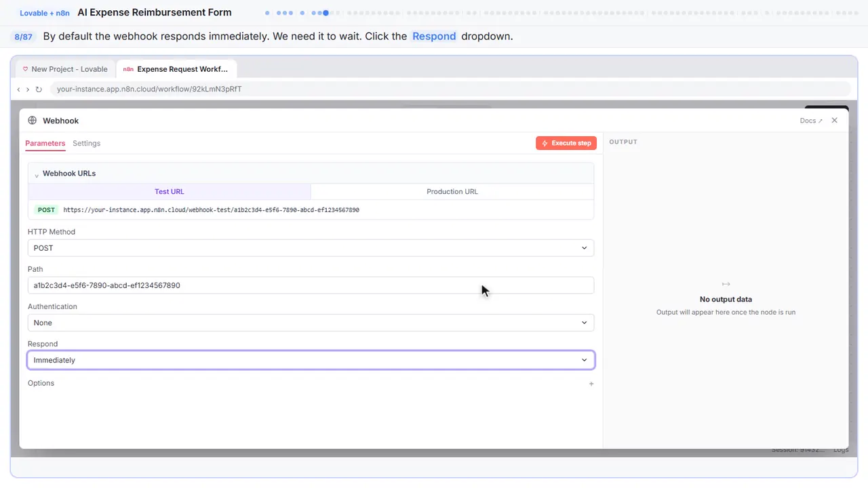Click the Webhook globe icon
The image size is (868, 488).
tap(32, 121)
